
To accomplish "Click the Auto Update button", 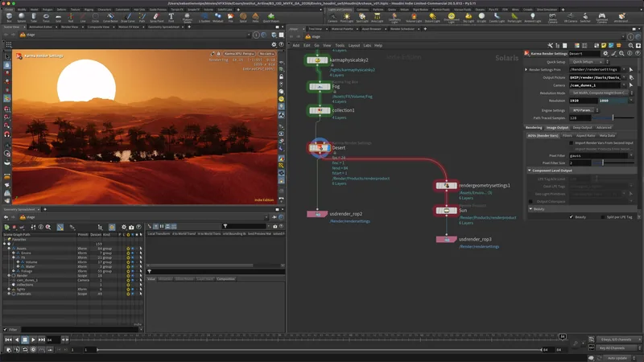I will click(617, 358).
